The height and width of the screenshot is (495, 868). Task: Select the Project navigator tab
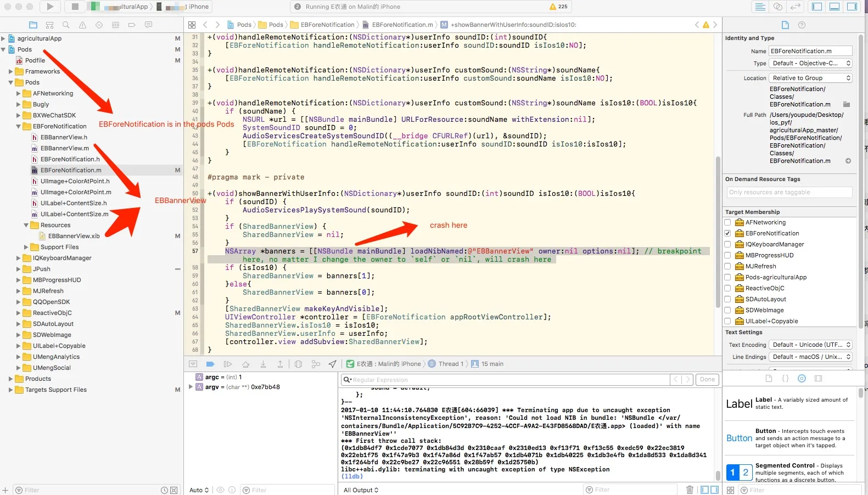tap(33, 25)
